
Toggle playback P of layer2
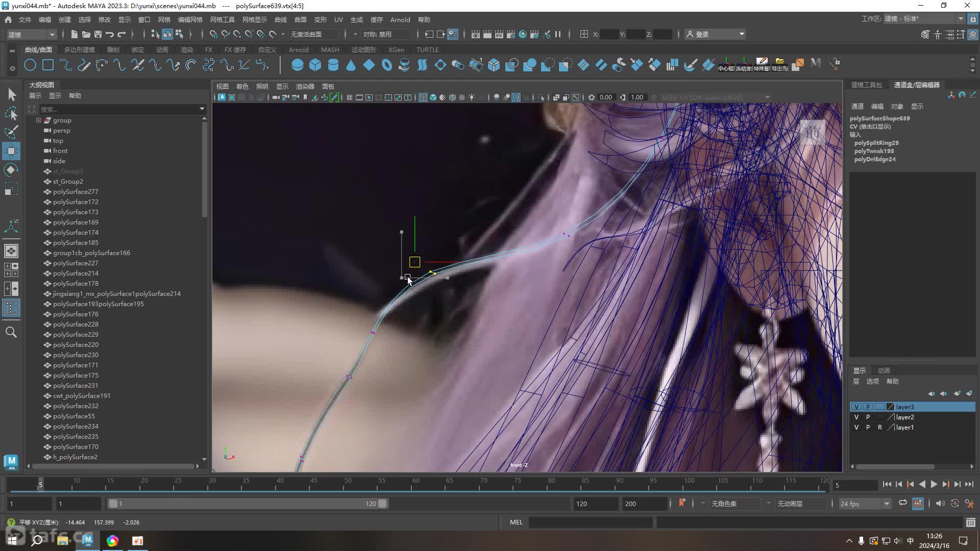868,417
